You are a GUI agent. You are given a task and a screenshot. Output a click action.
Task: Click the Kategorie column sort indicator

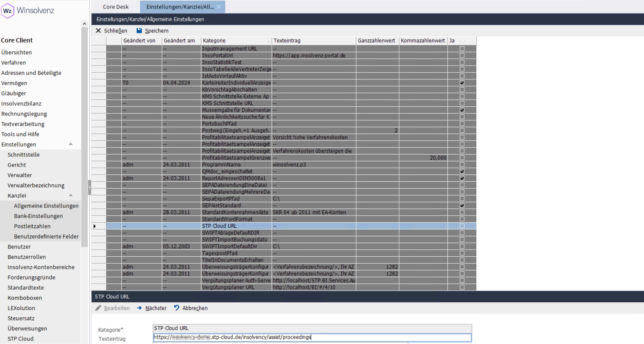coord(268,41)
